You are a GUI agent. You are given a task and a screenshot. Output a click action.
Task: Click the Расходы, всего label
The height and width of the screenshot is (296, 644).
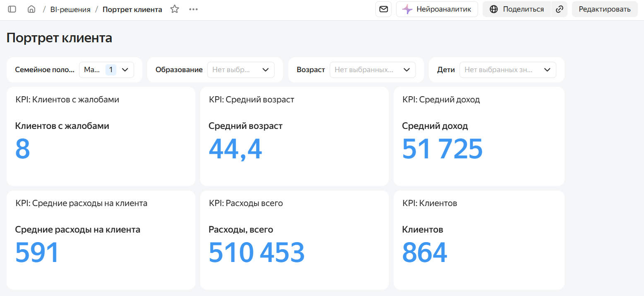point(241,230)
